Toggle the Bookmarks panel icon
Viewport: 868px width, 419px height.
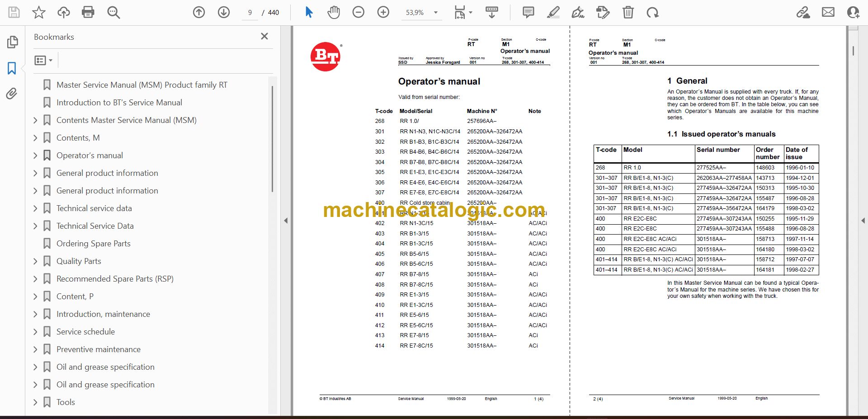[12, 68]
